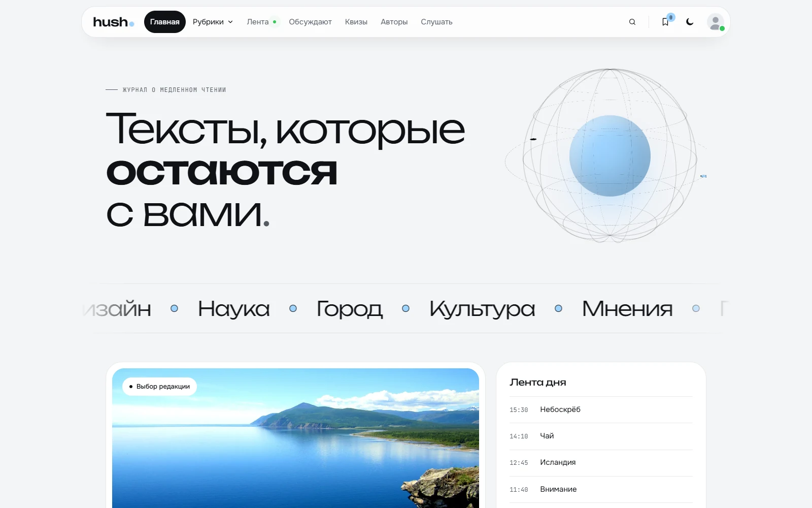
Task: Click the blue sphere in globe
Action: pyautogui.click(x=610, y=156)
